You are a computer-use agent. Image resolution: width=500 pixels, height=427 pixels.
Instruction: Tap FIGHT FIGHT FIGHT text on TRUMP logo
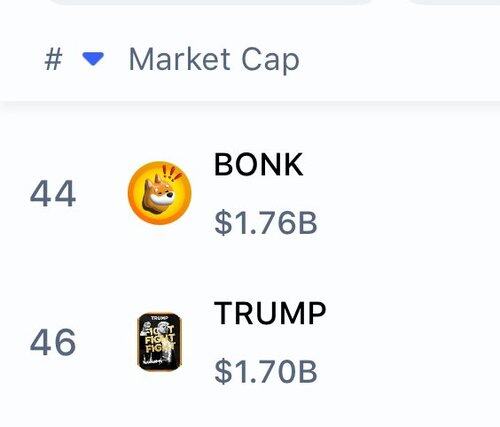coord(160,339)
